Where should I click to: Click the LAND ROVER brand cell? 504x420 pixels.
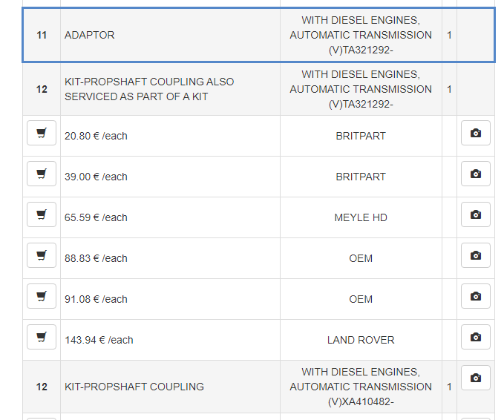[x=361, y=340]
